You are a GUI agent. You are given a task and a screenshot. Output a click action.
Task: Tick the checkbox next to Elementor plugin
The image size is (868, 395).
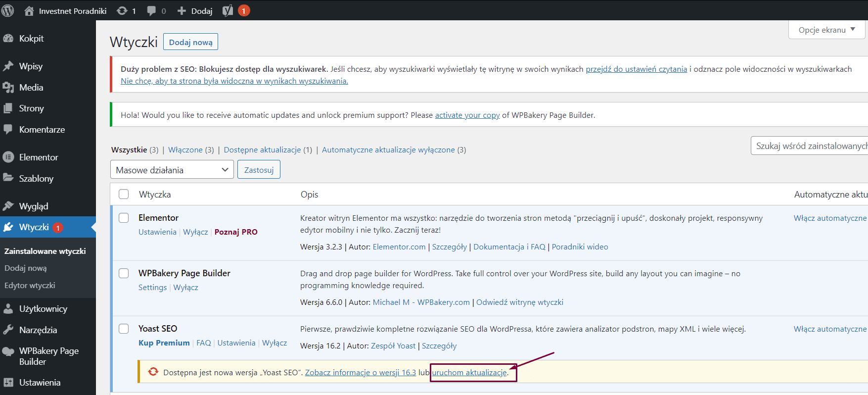point(124,218)
